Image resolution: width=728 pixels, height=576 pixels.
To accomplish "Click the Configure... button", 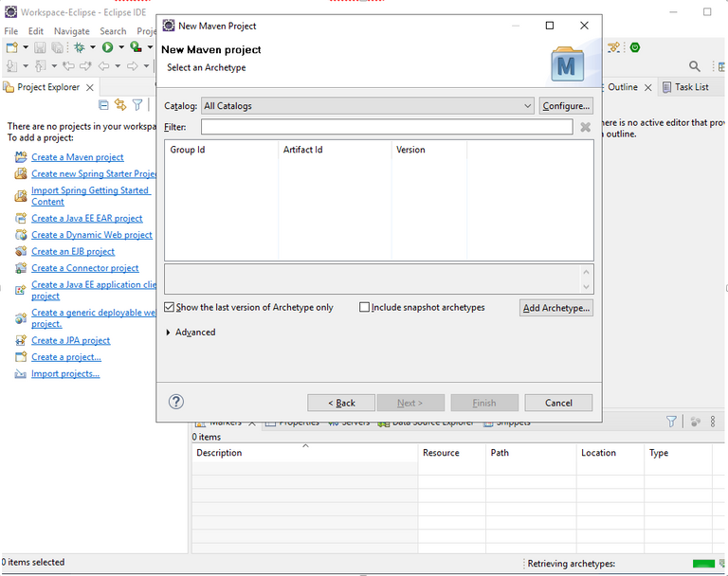I will (x=566, y=106).
